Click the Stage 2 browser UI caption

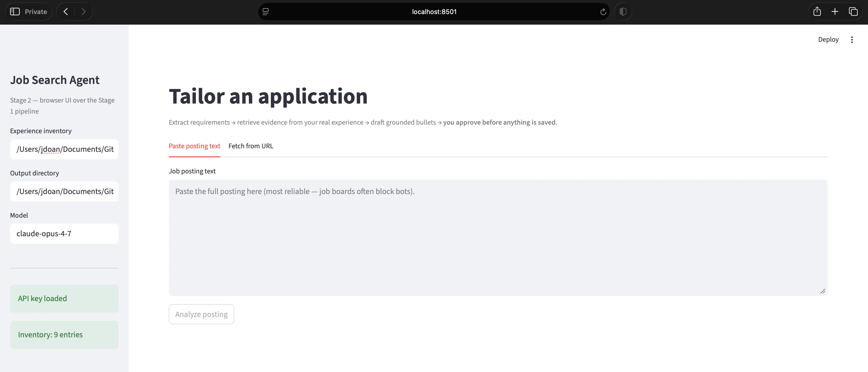(x=62, y=106)
